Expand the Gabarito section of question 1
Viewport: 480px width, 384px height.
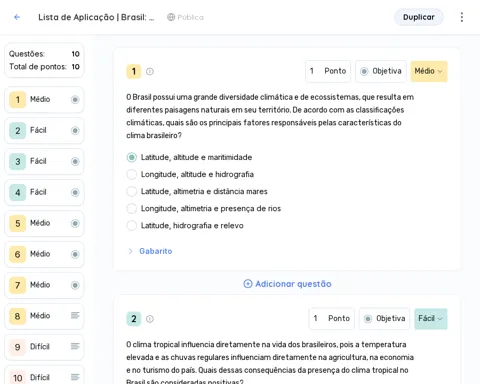pyautogui.click(x=150, y=251)
